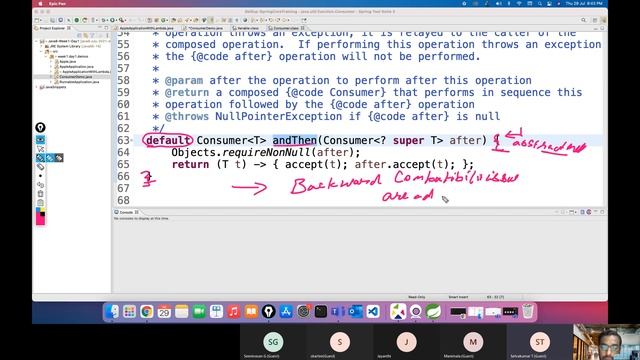
Task: Select the Epic Pen eraser tool
Action: pyautogui.click(x=40, y=167)
